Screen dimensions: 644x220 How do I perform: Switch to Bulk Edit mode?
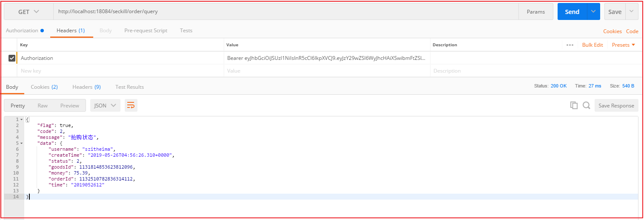(592, 45)
